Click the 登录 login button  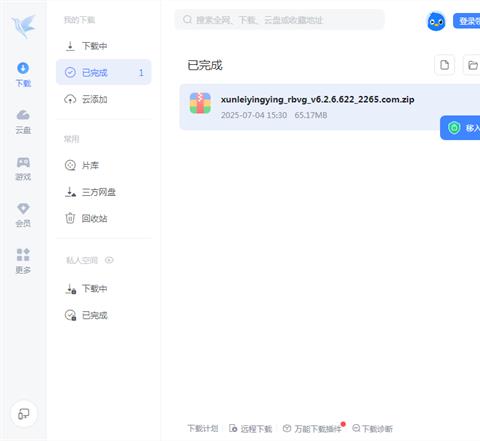click(467, 21)
